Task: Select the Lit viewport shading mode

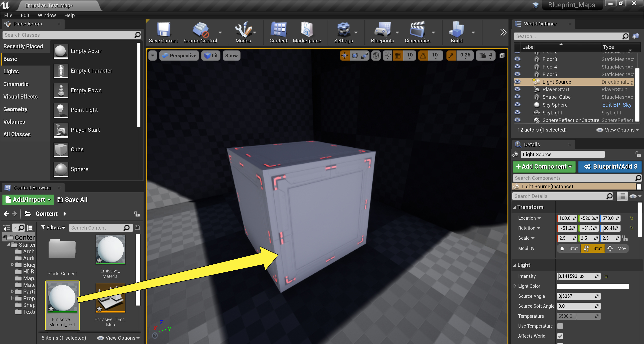Action: click(210, 55)
